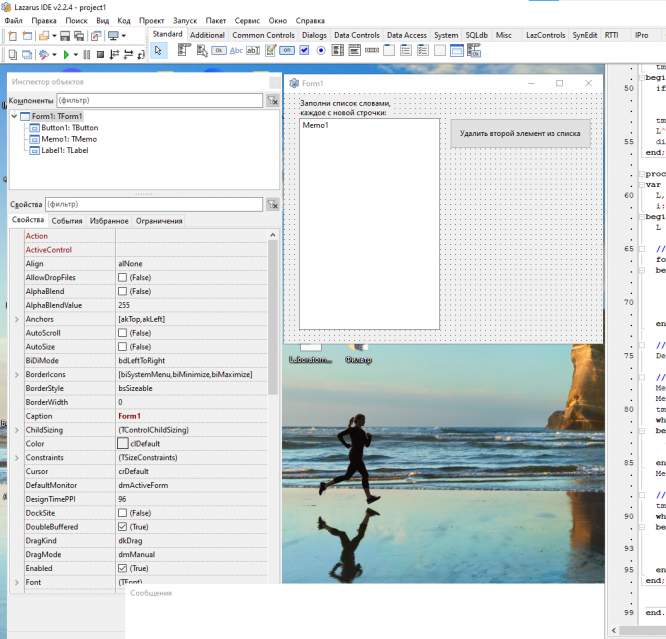Expand the BorderIcons property
Viewport: 666px width, 639px height.
click(x=16, y=374)
